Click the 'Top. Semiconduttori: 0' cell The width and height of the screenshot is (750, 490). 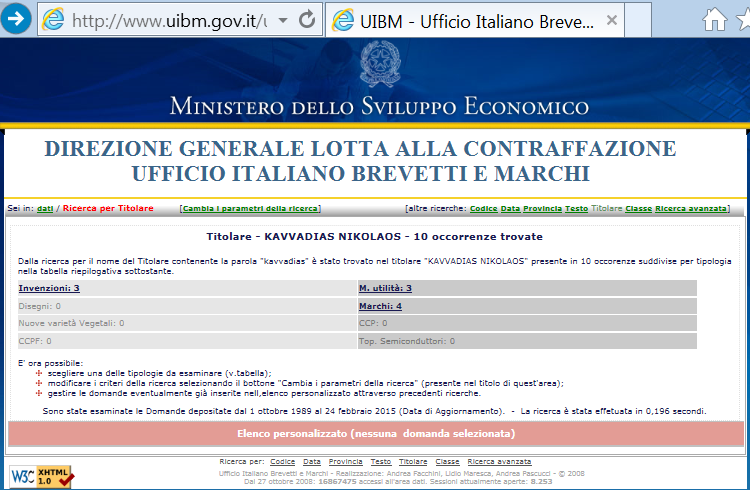tap(527, 341)
